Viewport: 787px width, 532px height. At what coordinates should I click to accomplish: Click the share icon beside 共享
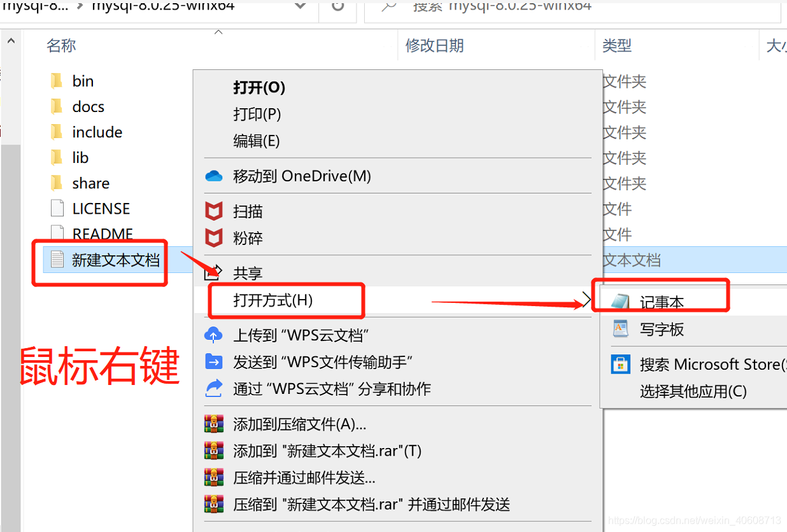[214, 272]
